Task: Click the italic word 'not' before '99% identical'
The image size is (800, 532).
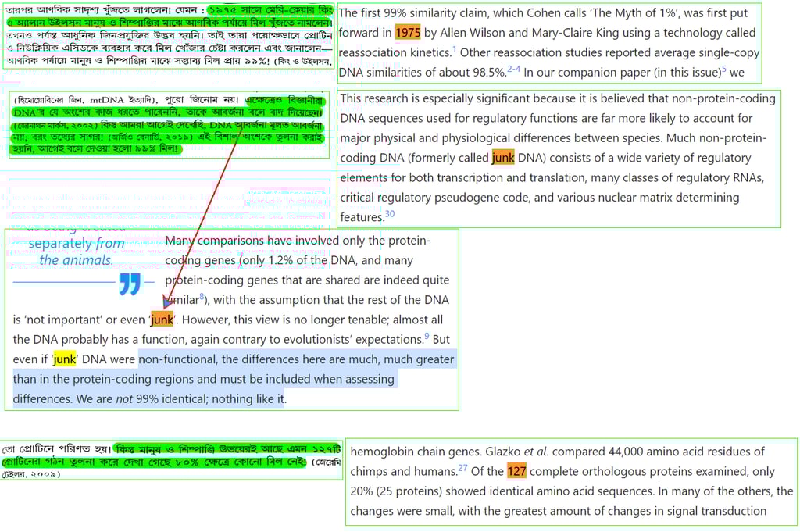Action: tap(124, 399)
